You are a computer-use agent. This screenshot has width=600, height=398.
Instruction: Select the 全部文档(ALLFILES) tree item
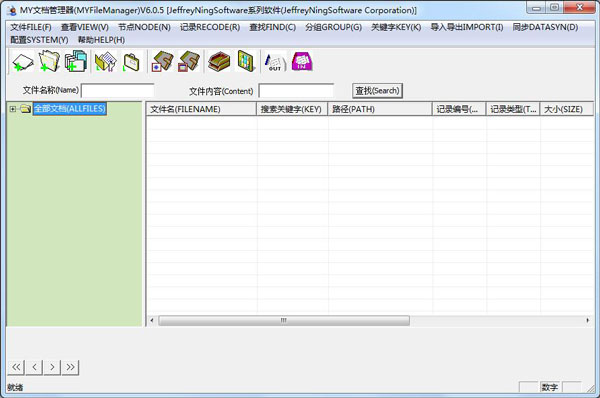69,109
